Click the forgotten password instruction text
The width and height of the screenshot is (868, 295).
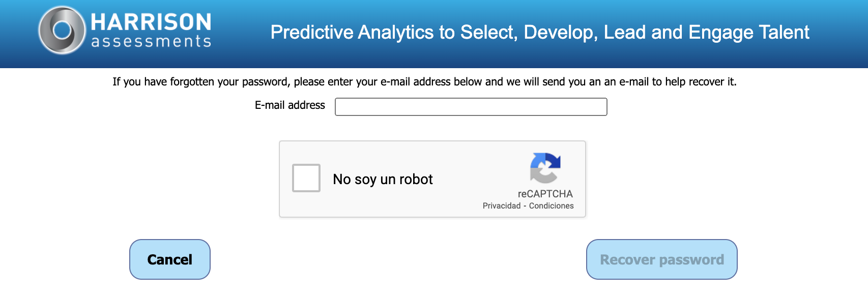(424, 81)
